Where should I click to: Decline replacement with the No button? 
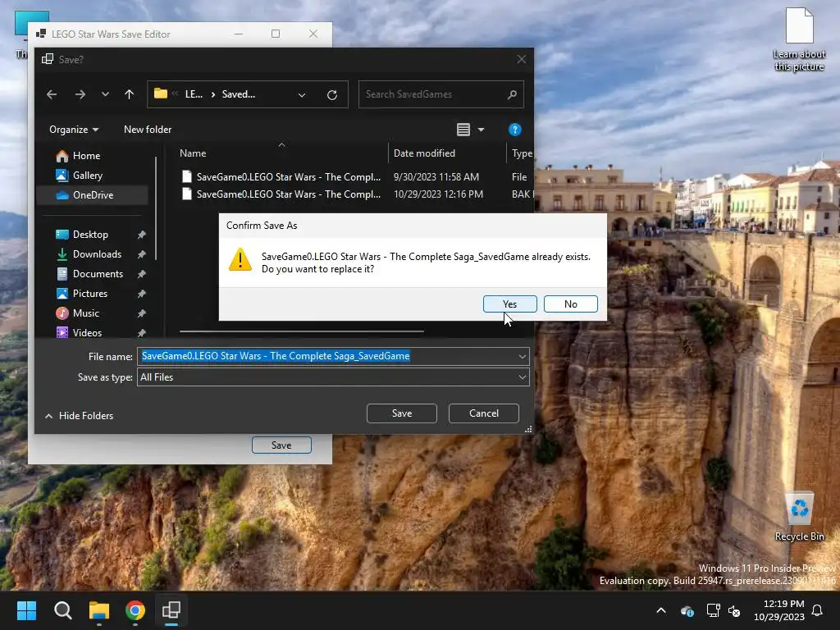[571, 304]
